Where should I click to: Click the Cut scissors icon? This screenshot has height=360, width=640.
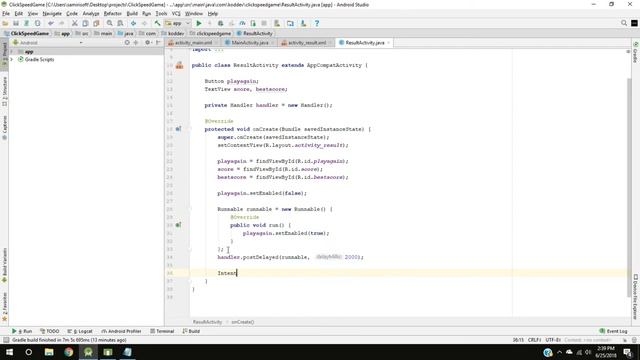pos(74,23)
